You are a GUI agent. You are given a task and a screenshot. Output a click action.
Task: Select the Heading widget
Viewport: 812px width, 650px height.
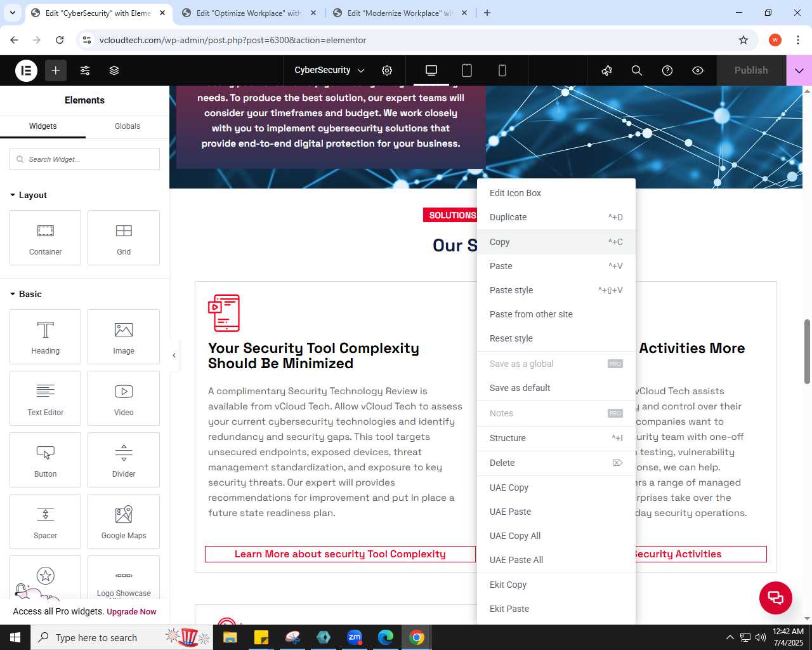[x=46, y=336]
